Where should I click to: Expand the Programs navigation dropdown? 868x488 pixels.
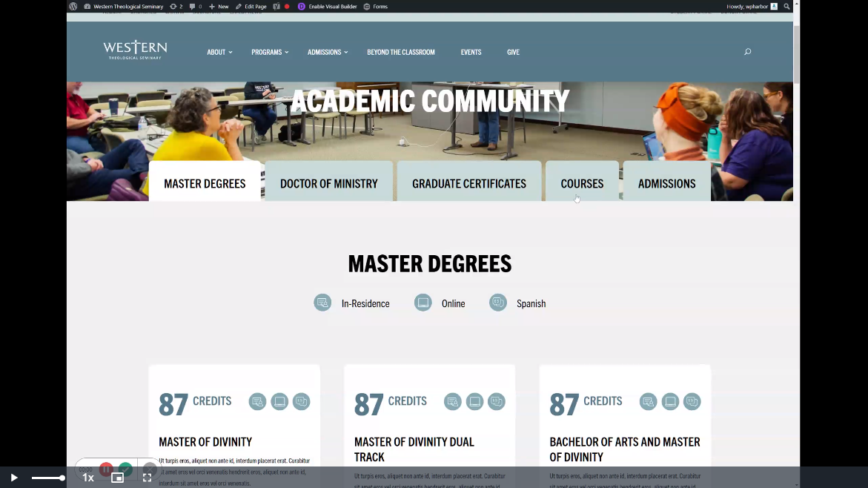270,53
